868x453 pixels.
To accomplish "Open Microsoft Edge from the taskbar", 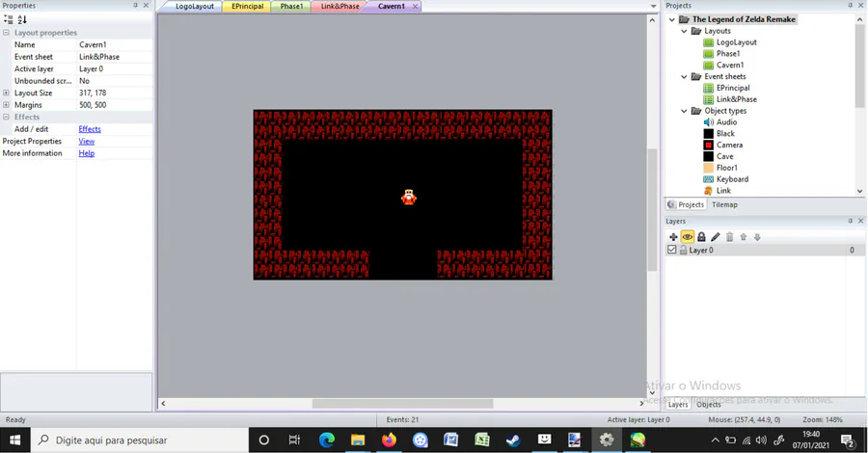I will click(327, 440).
